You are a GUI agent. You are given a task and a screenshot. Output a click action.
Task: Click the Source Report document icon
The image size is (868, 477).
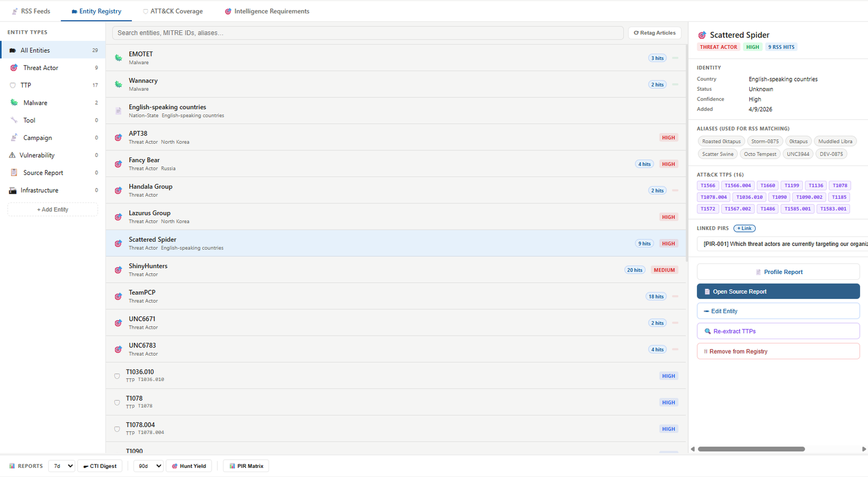(x=14, y=173)
